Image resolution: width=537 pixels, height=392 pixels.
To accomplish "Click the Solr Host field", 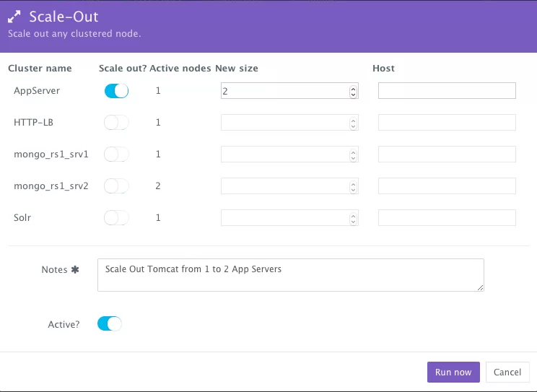I will 447,217.
